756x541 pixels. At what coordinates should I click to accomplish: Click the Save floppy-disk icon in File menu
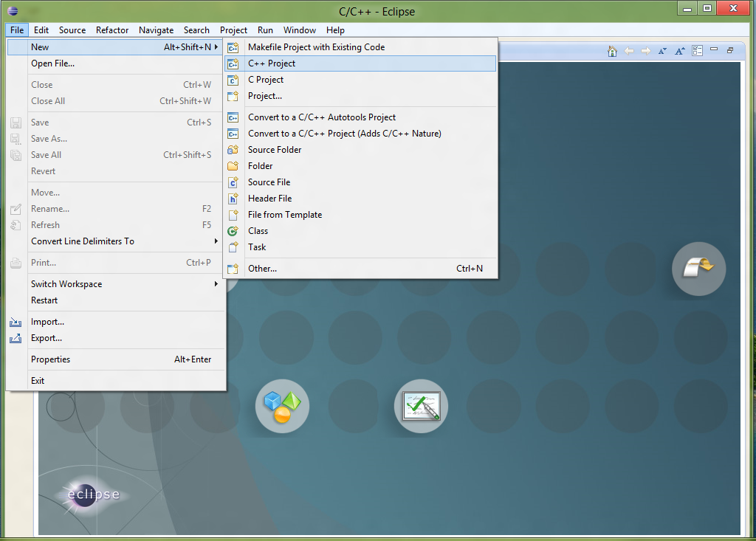click(x=16, y=123)
